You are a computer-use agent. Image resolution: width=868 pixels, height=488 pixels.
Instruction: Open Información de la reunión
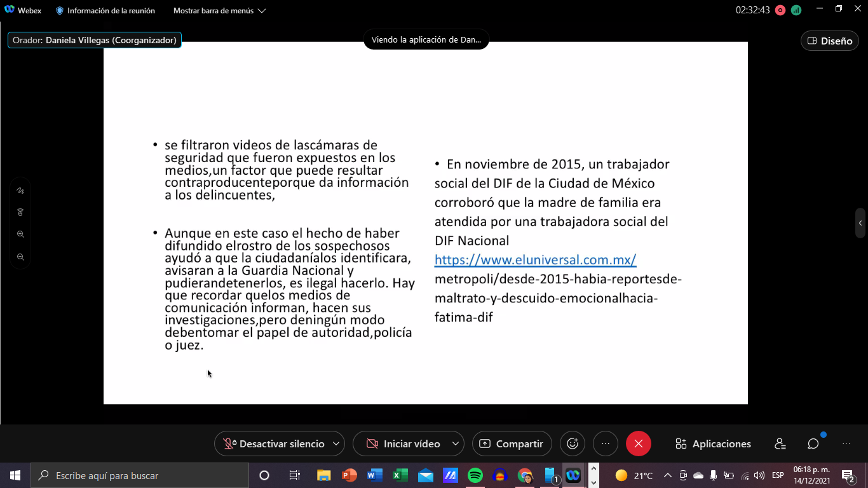[105, 10]
